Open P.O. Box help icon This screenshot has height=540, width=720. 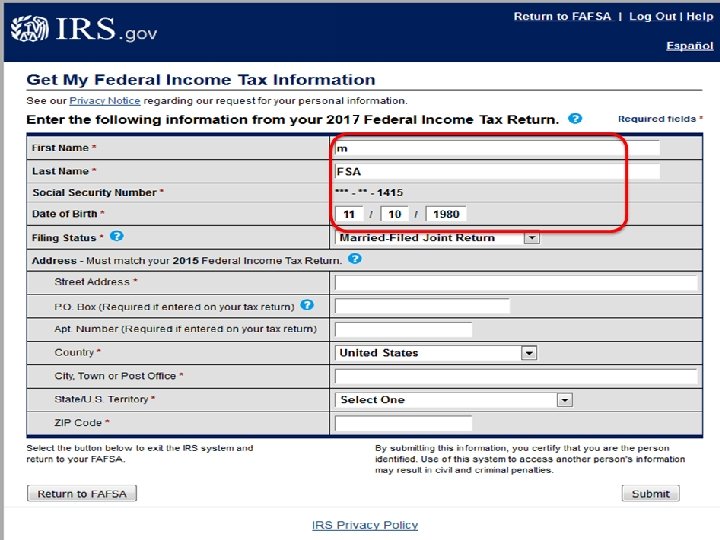click(x=307, y=305)
